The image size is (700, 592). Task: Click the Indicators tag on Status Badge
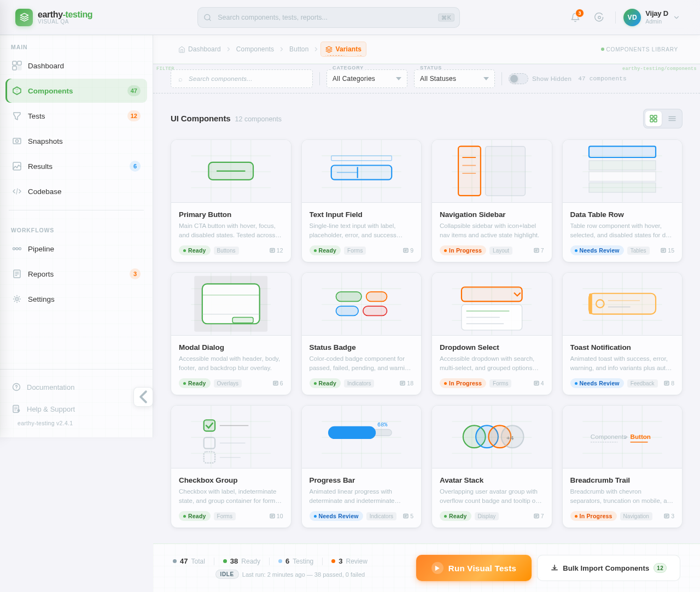(x=359, y=383)
